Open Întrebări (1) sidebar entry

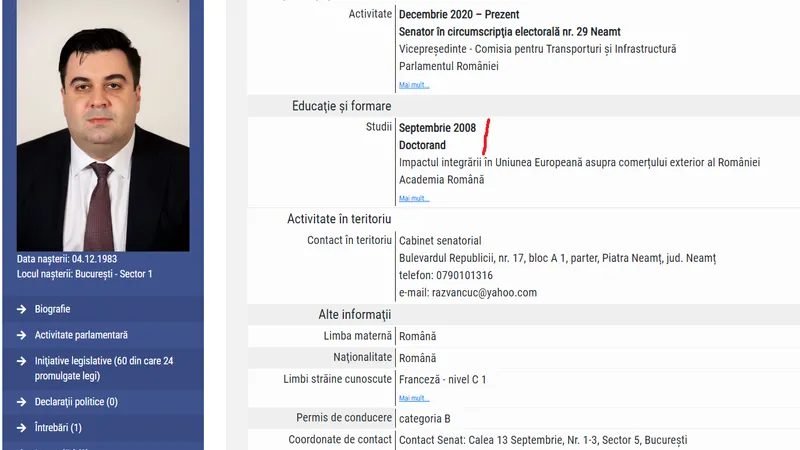point(58,428)
